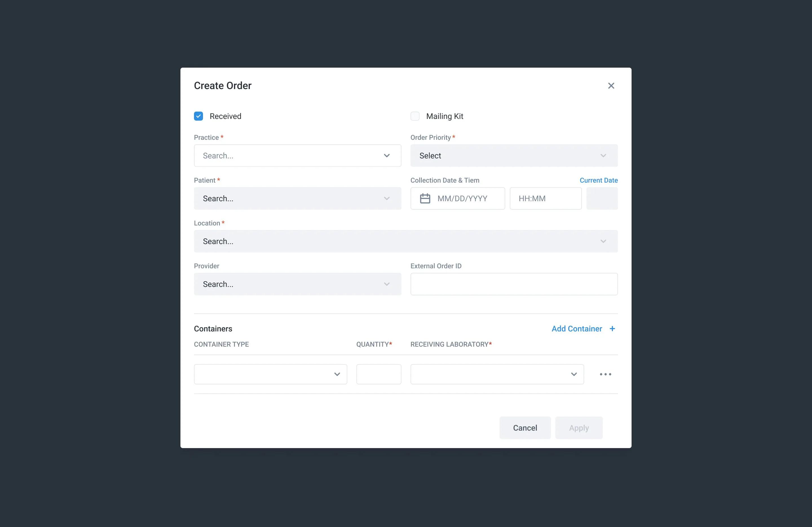Click the RECEIVING LABORATORY column header
Viewport: 812px width, 527px height.
pyautogui.click(x=451, y=344)
